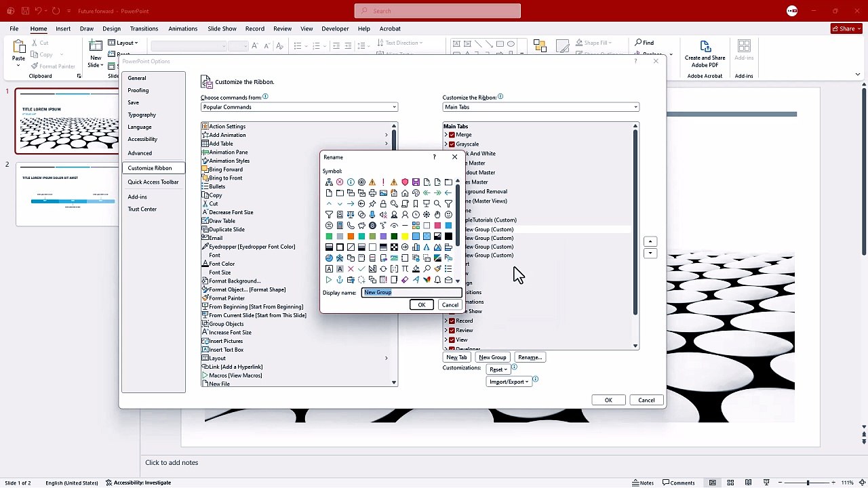This screenshot has width=868, height=488.
Task: Choose the blue info circle symbol
Action: pos(351,182)
